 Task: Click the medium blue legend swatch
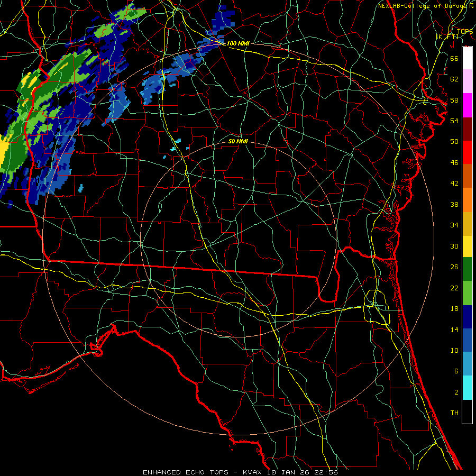467,340
